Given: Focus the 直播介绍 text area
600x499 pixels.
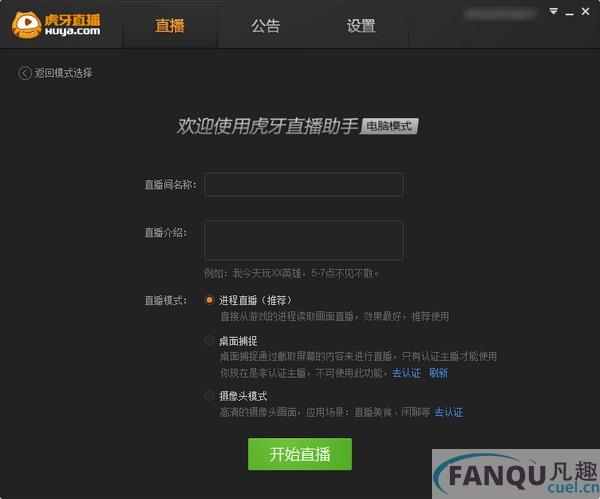Looking at the screenshot, I should pyautogui.click(x=304, y=240).
